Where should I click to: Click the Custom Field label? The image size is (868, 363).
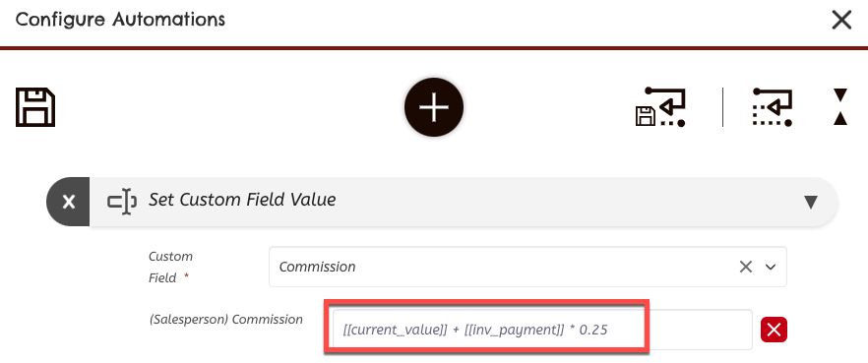(170, 268)
